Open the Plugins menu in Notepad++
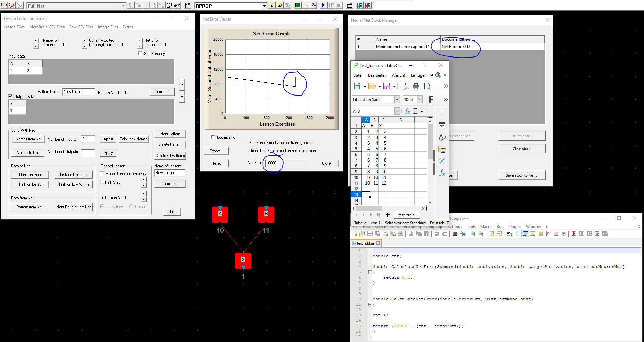This screenshot has height=342, width=644. (514, 227)
